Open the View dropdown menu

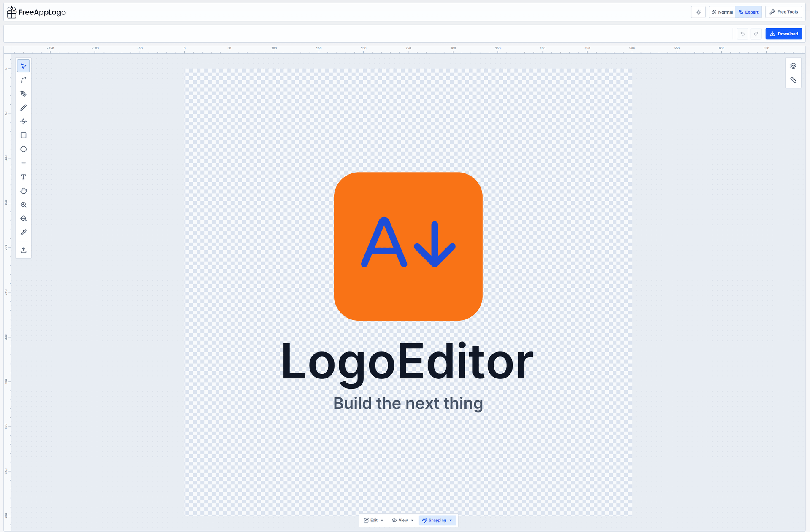tap(402, 520)
